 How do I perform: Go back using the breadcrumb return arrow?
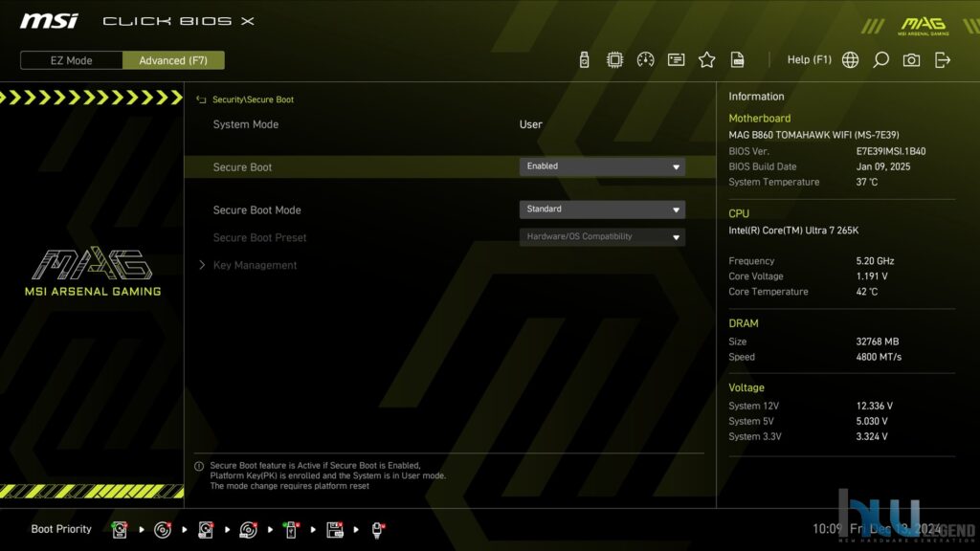201,99
